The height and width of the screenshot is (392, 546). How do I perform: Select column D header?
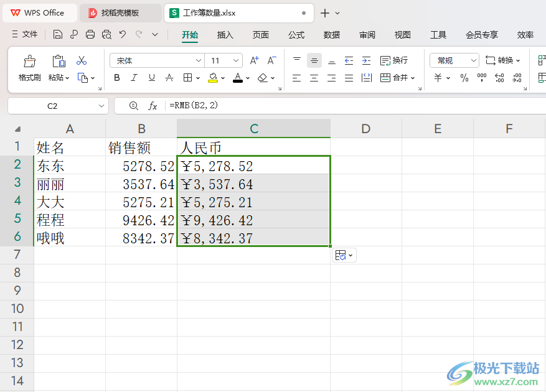366,128
